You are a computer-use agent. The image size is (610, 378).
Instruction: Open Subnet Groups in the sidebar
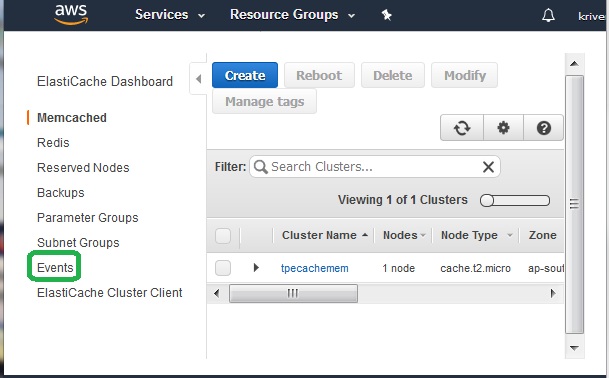point(78,243)
